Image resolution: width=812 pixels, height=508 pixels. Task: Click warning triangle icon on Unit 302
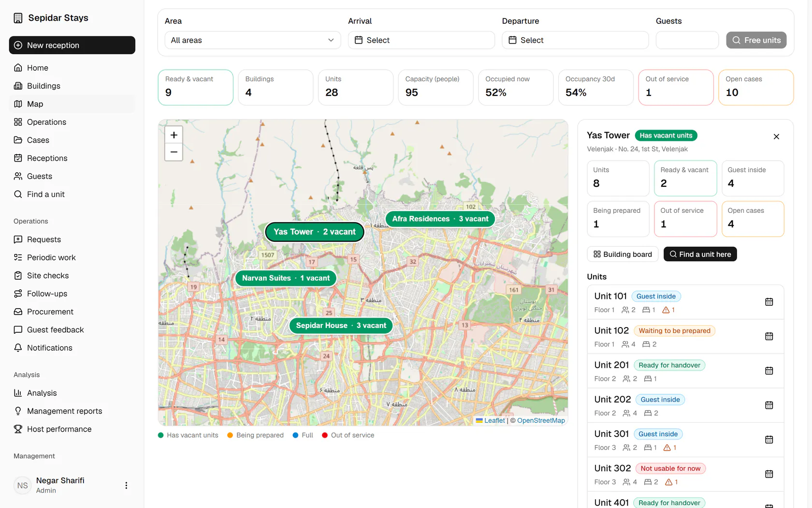tap(669, 482)
